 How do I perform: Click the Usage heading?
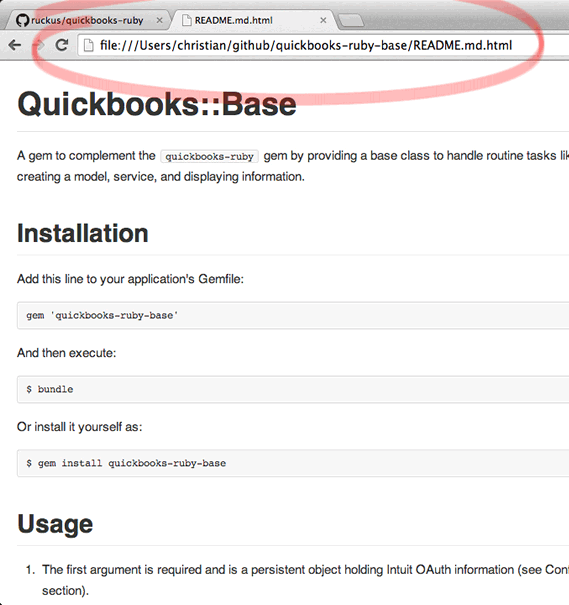(x=55, y=524)
